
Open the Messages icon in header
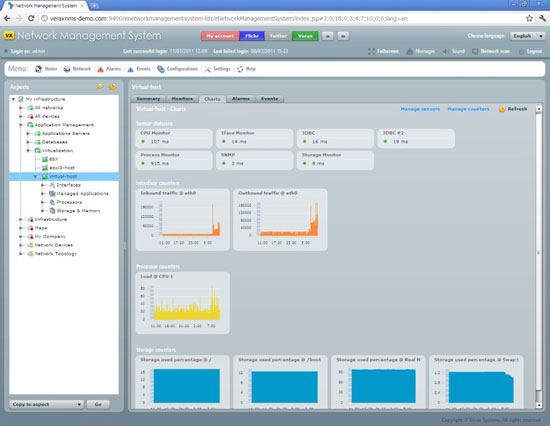[410, 52]
